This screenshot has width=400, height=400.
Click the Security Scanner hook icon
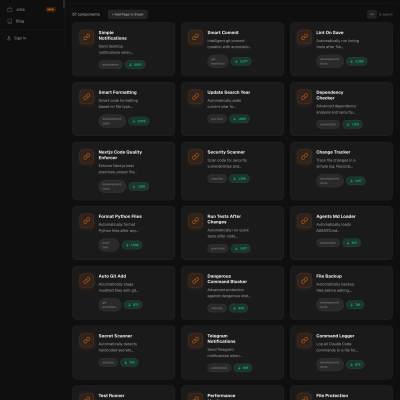coord(196,156)
